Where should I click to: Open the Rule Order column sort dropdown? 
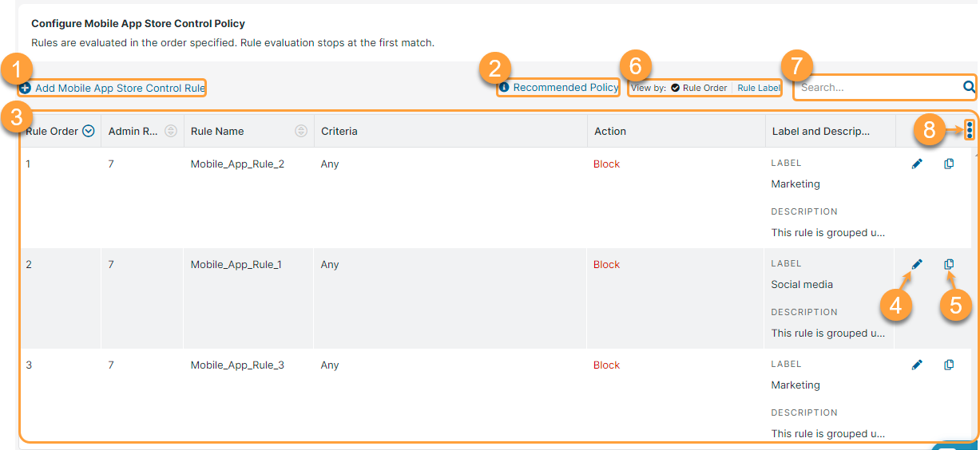(x=89, y=132)
